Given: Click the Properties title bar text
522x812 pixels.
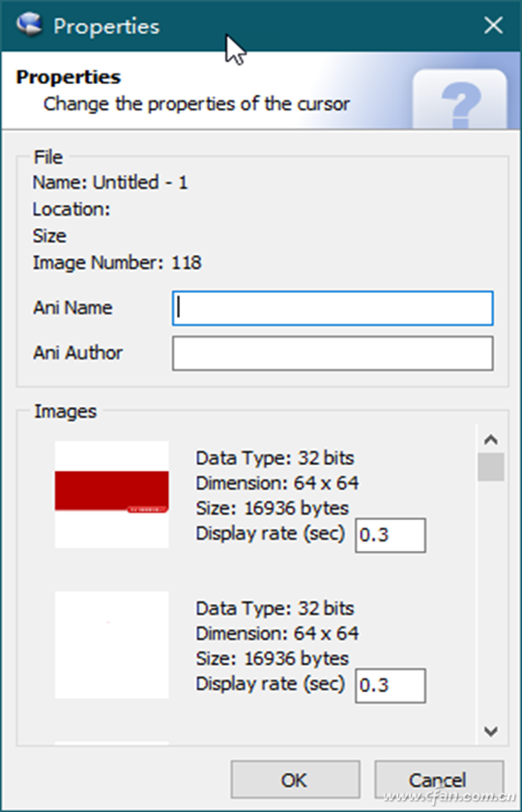Looking at the screenshot, I should coord(106,26).
